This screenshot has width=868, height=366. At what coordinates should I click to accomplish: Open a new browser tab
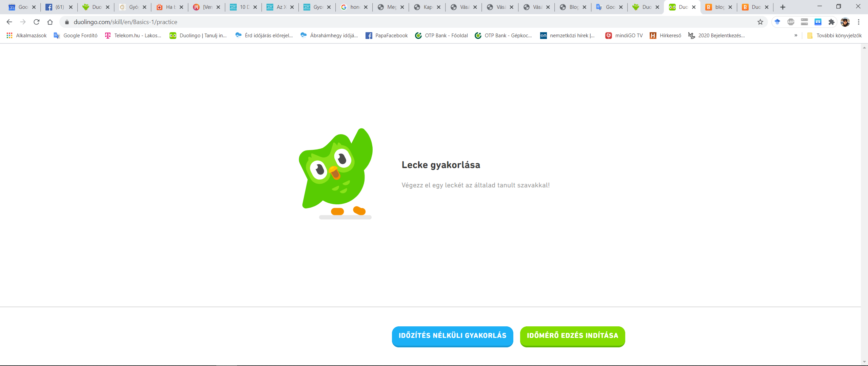[783, 7]
